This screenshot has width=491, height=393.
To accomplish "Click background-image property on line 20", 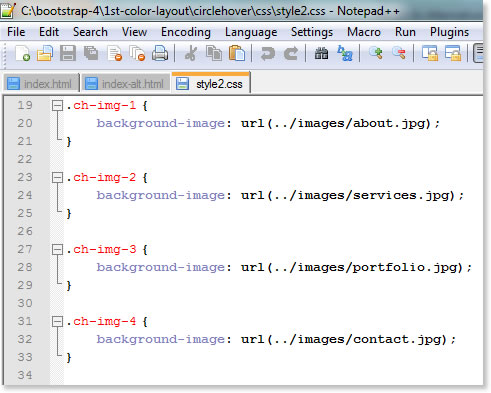I will (161, 124).
